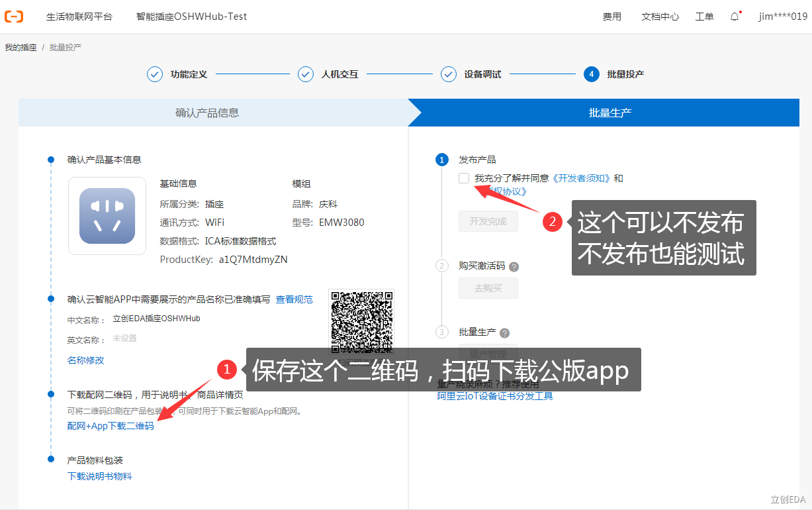This screenshot has height=510, width=812.
Task: Open the 文档中心 menu
Action: pos(660,17)
